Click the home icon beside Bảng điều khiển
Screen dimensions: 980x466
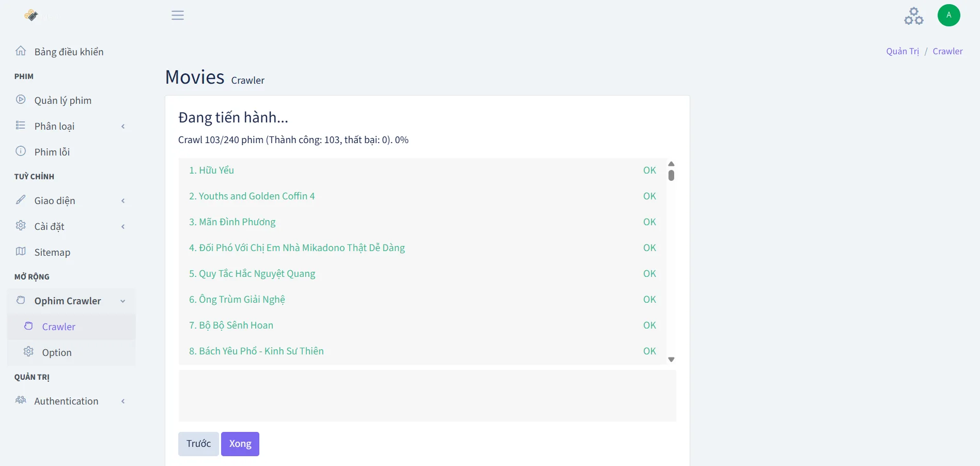coord(21,51)
